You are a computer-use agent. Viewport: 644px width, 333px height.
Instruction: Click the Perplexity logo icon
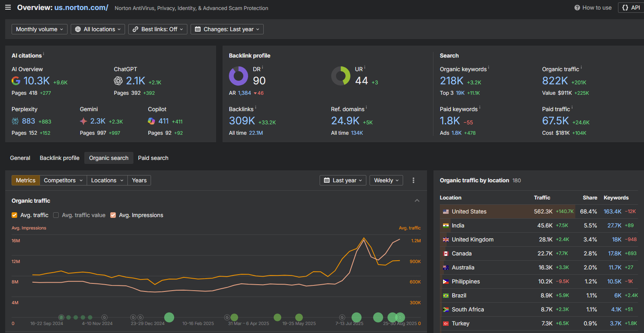click(15, 121)
